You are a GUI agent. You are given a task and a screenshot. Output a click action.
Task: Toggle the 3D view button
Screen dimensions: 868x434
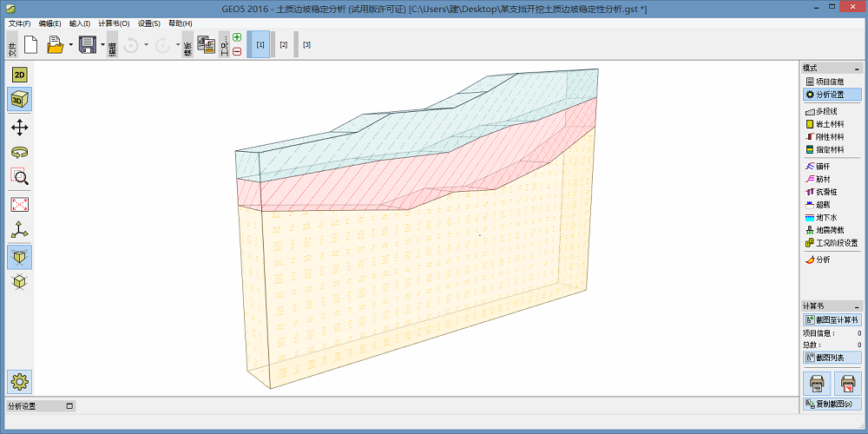point(19,101)
